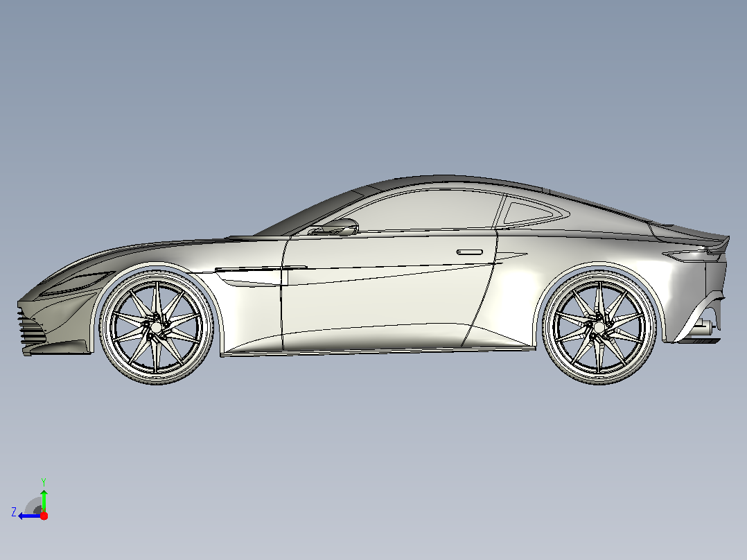Pick the car's door handle

[470, 252]
